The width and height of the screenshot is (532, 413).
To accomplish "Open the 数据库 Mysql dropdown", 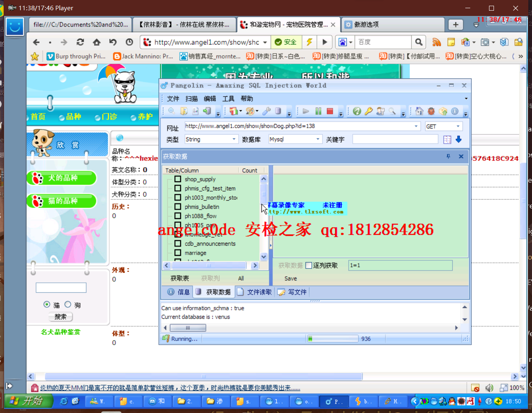I will [x=318, y=139].
